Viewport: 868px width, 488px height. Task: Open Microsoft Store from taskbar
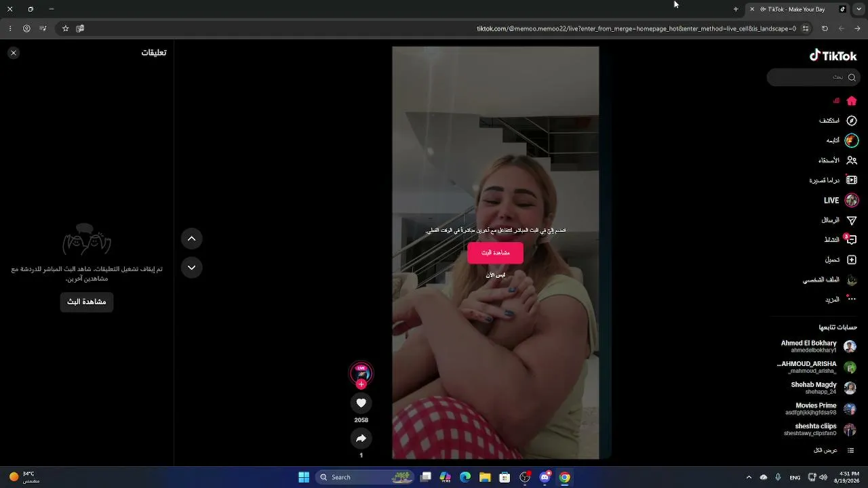point(505,477)
